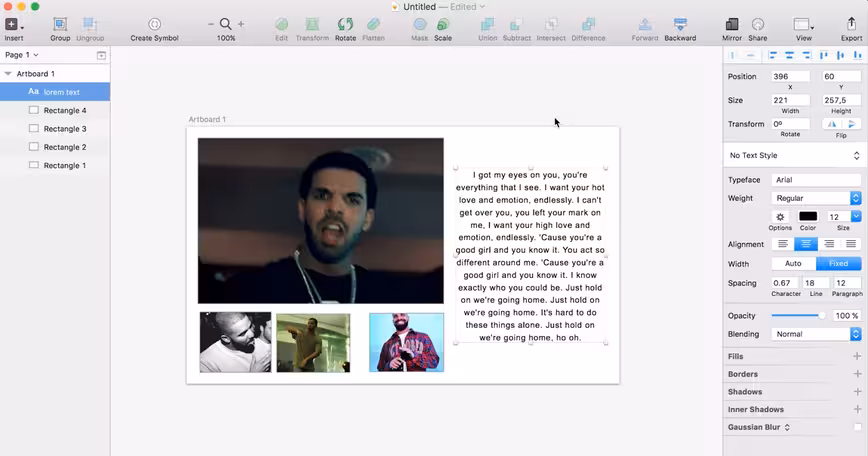
Task: Align layers to left edge
Action: coord(773,55)
